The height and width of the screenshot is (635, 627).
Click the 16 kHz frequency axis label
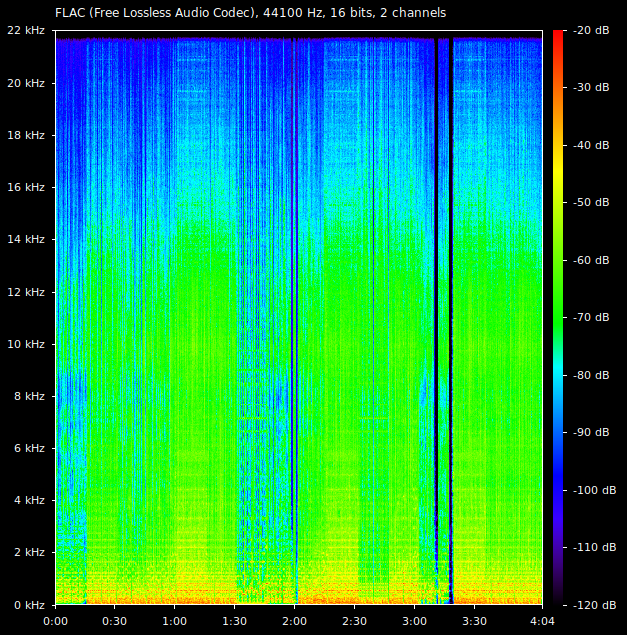(x=26, y=187)
